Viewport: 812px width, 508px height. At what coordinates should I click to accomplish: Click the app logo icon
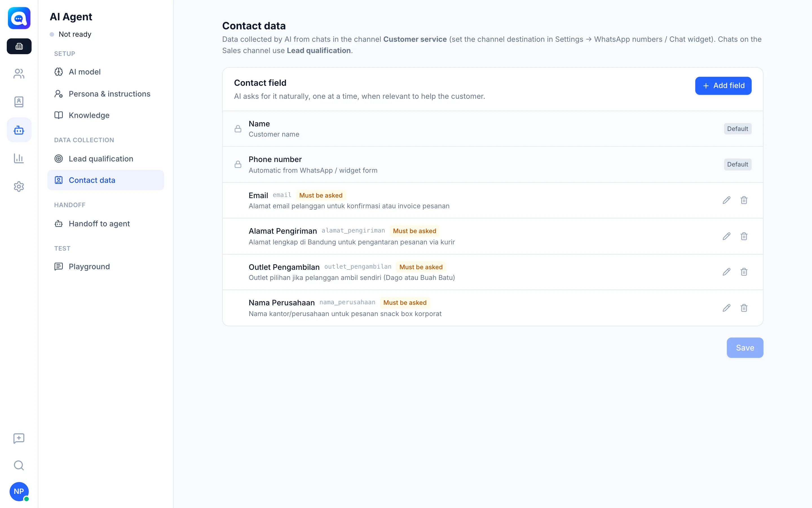[x=19, y=18]
